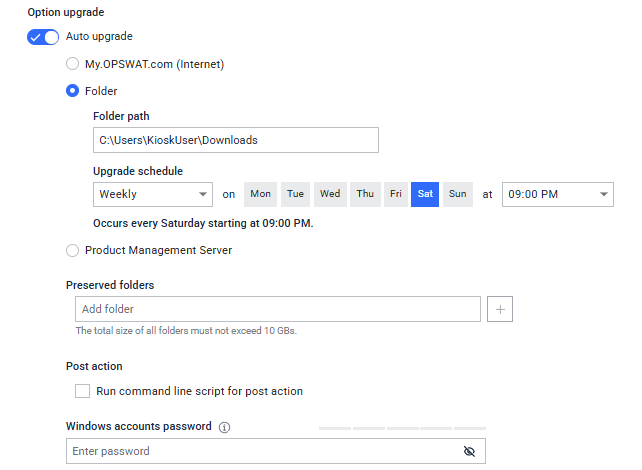This screenshot has height=470, width=642.
Task: Toggle the password visibility eye icon
Action: [x=469, y=451]
